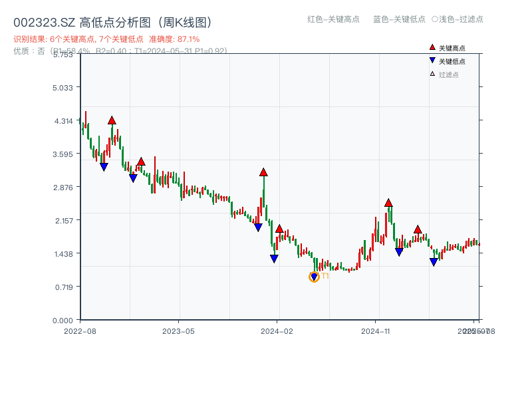Select the orange-circled T1 low point marker
The width and height of the screenshot is (532, 399).
click(315, 277)
